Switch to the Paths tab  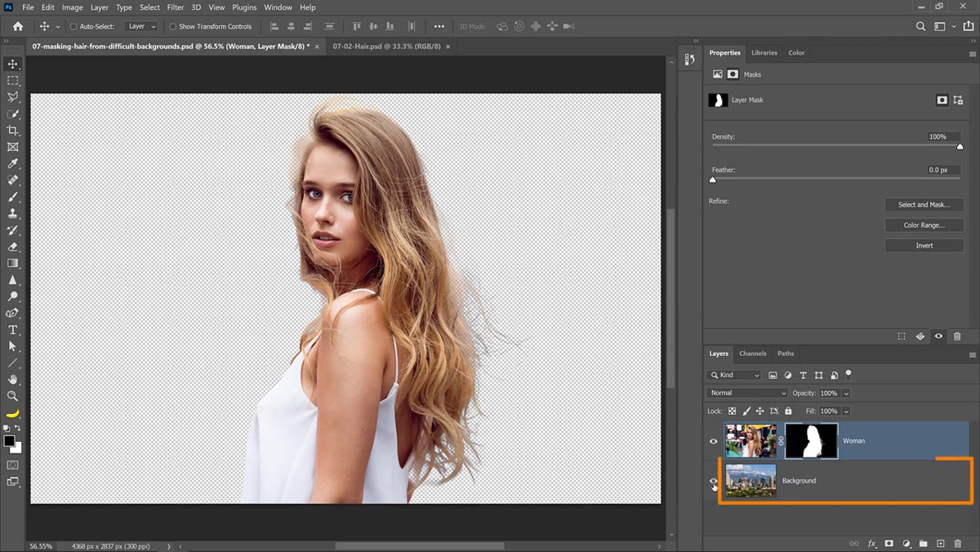[786, 354]
